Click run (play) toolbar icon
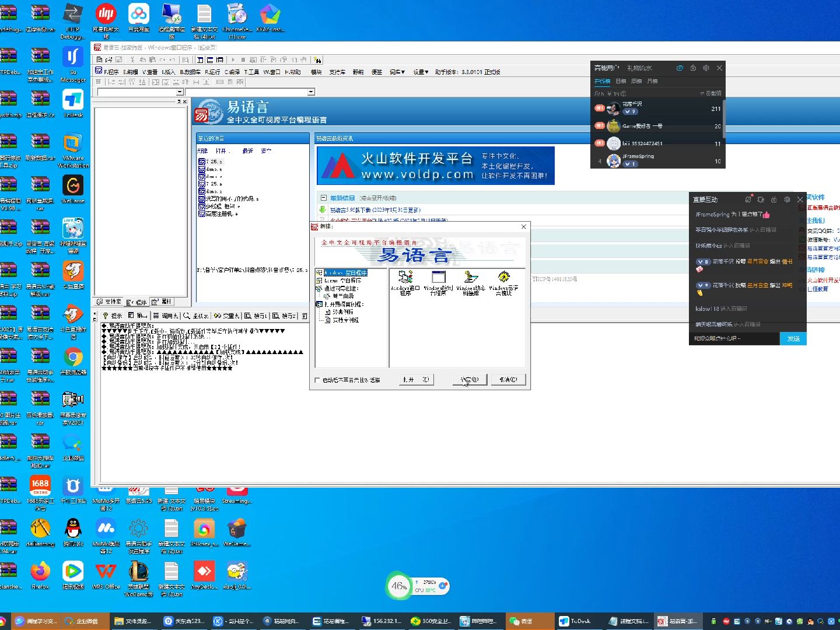 click(x=233, y=60)
